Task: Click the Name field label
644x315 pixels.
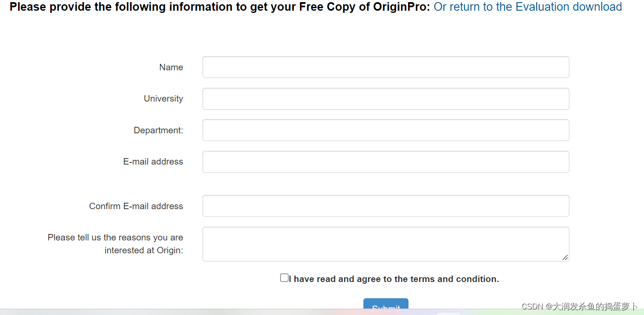Action: [x=171, y=67]
